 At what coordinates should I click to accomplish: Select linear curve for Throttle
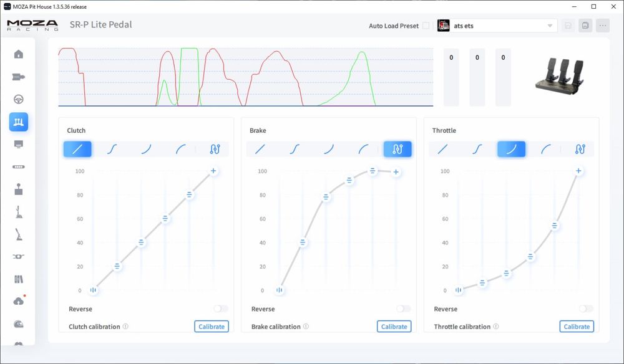[442, 149]
